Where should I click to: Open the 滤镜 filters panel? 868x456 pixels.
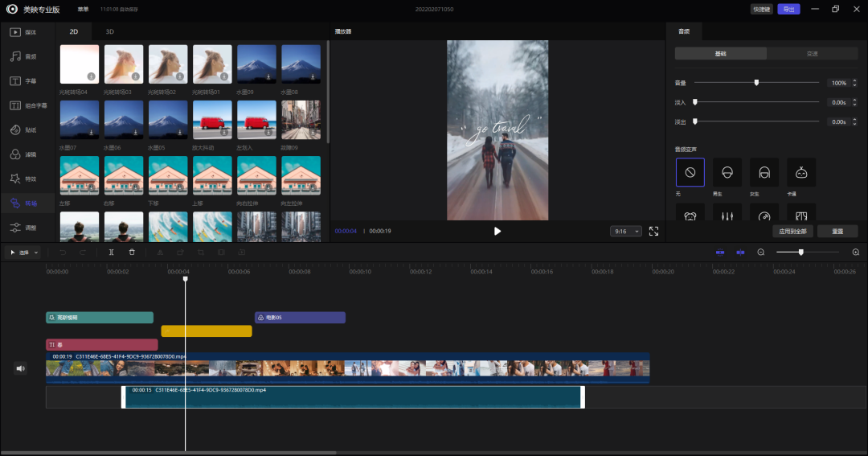point(23,154)
